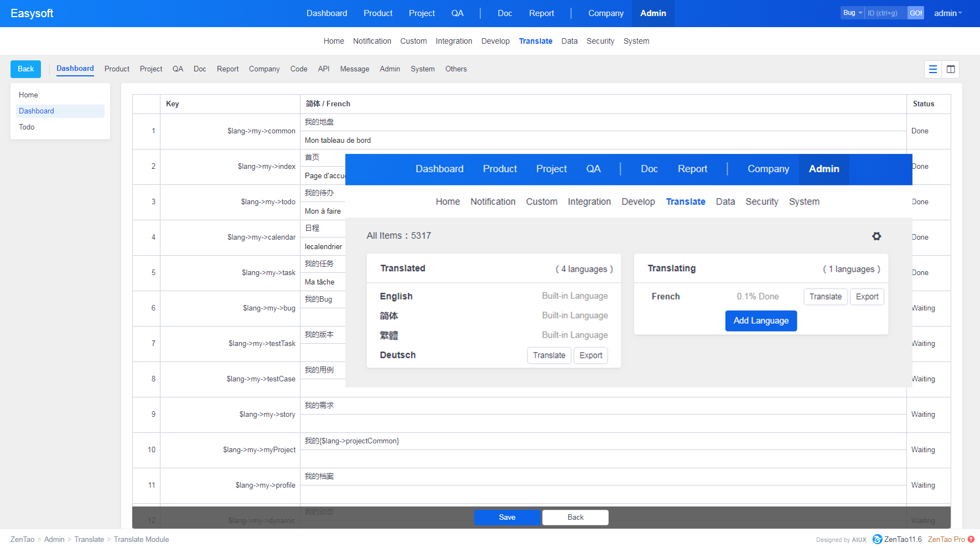Open the Others module tab
The width and height of the screenshot is (980, 548).
(x=455, y=69)
